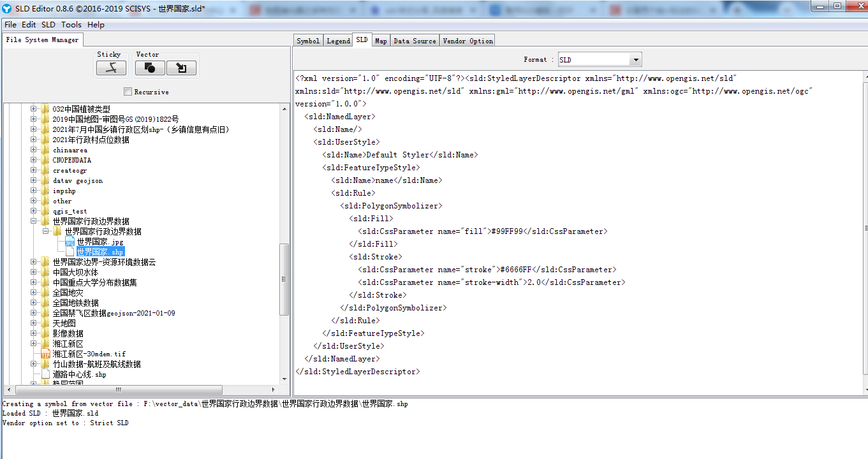The image size is (868, 459).
Task: Open the Help menu
Action: point(96,25)
